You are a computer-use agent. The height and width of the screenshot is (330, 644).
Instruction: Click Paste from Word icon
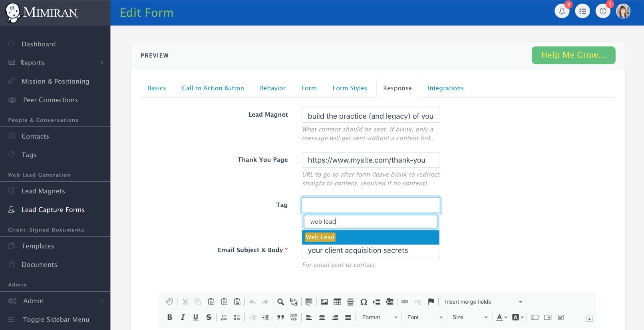click(x=237, y=302)
